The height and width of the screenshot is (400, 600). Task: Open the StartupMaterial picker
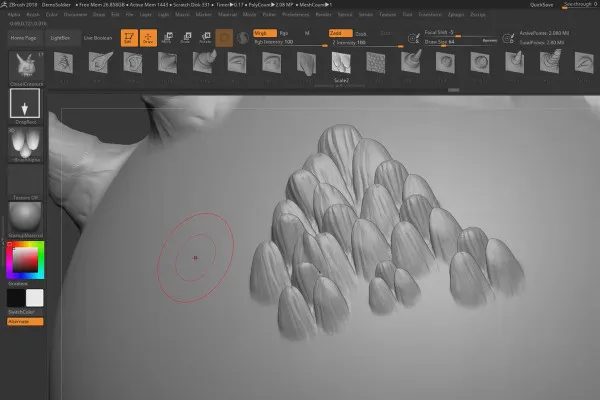[x=26, y=220]
